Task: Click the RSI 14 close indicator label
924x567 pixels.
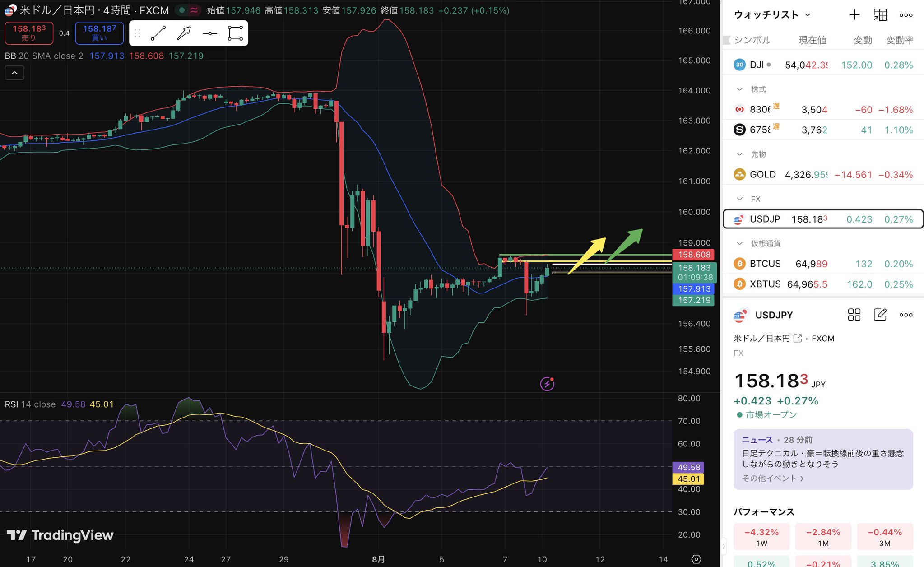Action: pyautogui.click(x=30, y=404)
